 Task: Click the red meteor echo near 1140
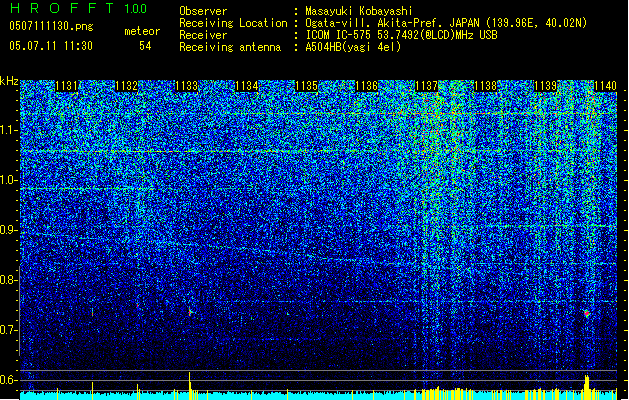pyautogui.click(x=587, y=313)
